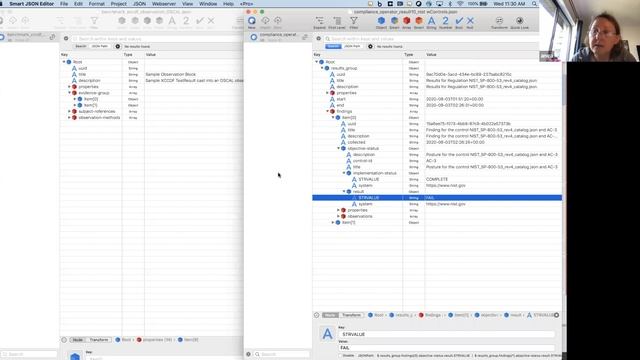Image resolution: width=640 pixels, height=360 pixels.
Task: Open the Window menu
Action: [208, 4]
